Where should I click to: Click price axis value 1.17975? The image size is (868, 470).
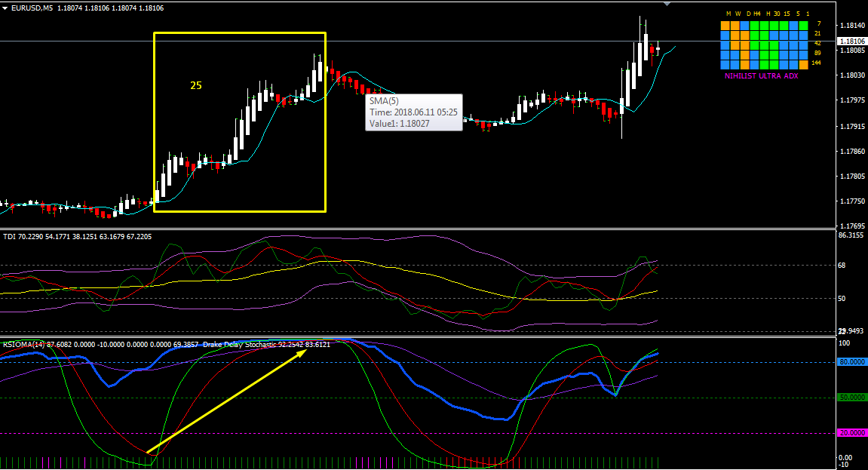pyautogui.click(x=852, y=100)
